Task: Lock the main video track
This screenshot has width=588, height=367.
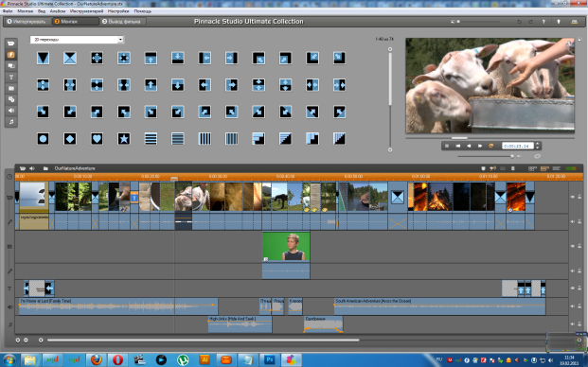Action: click(579, 197)
